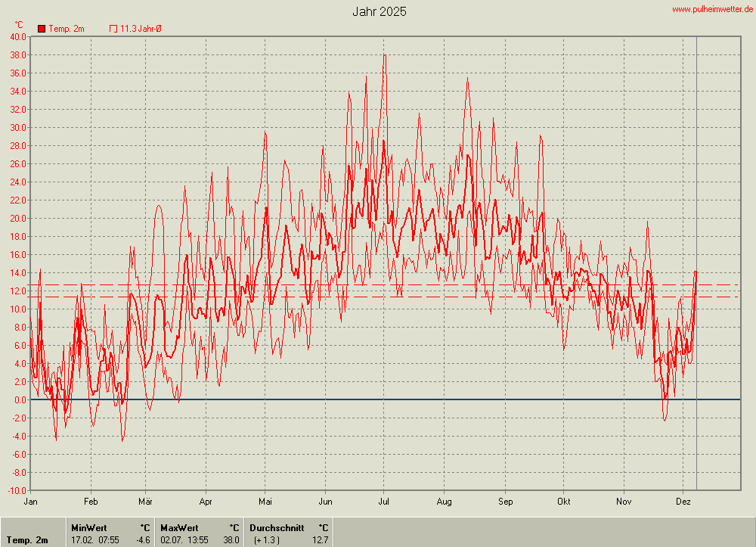Screen dimensions: 756x547
Task: Click the 38.0 maximum value cell
Action: pos(231,540)
